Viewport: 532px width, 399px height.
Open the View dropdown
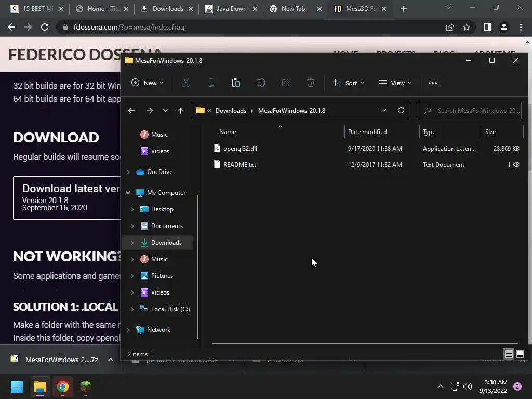[x=395, y=83]
